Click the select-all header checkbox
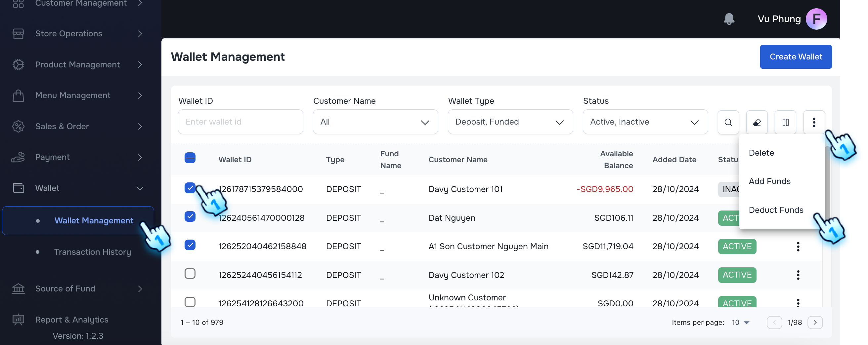The image size is (868, 345). click(x=190, y=157)
